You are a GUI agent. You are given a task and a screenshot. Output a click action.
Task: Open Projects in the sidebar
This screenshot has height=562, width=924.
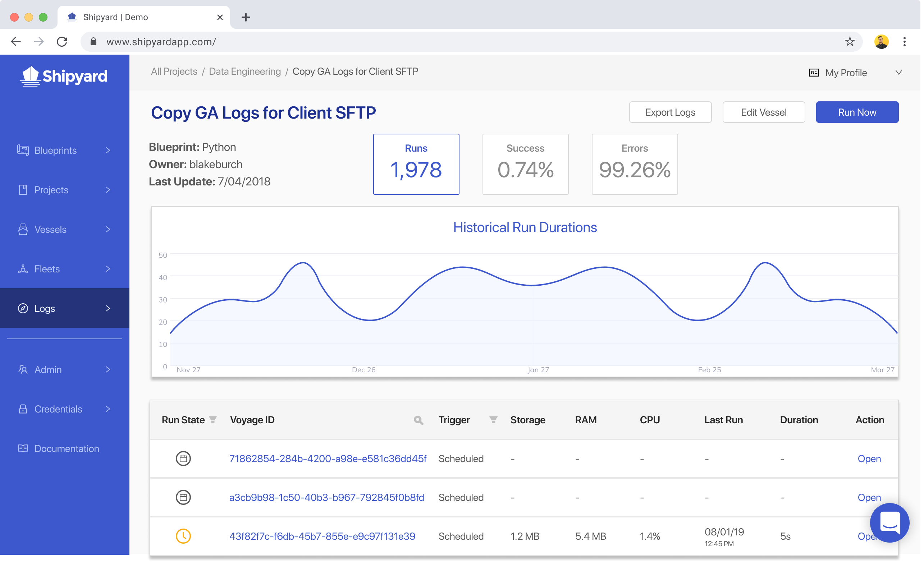pyautogui.click(x=64, y=190)
